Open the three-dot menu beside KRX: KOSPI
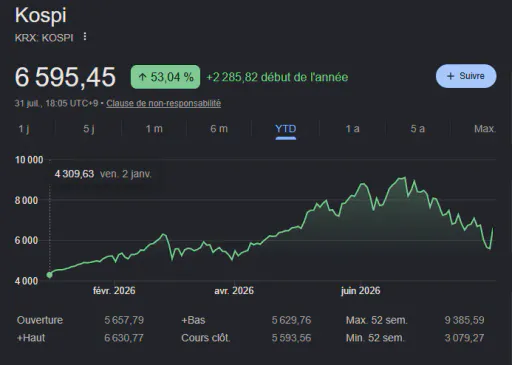 pyautogui.click(x=85, y=36)
